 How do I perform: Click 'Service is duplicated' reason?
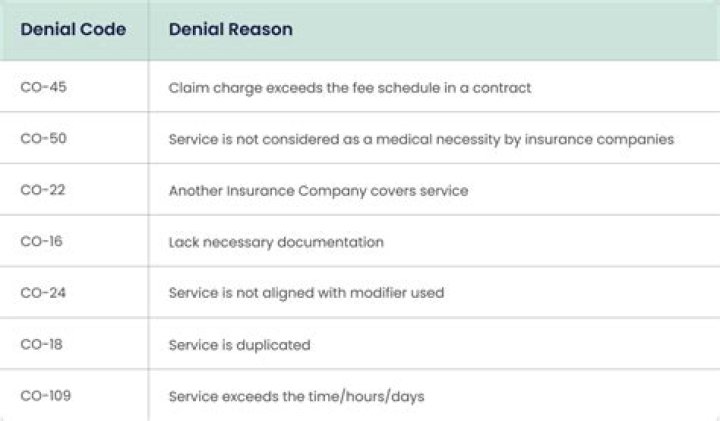pyautogui.click(x=240, y=345)
